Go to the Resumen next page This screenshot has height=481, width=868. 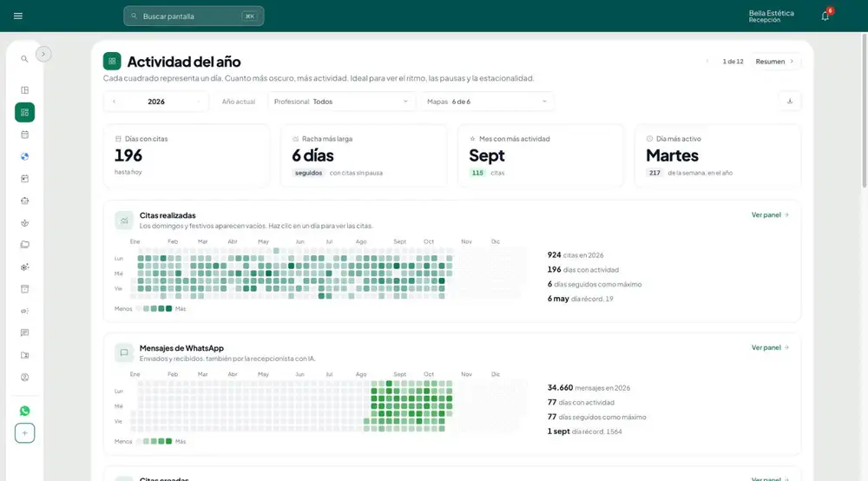[x=774, y=62]
